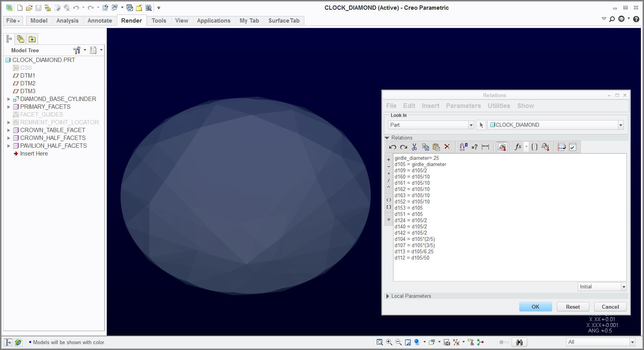
Task: Click the Regenerate model icon in top toolbar
Action: (105, 8)
